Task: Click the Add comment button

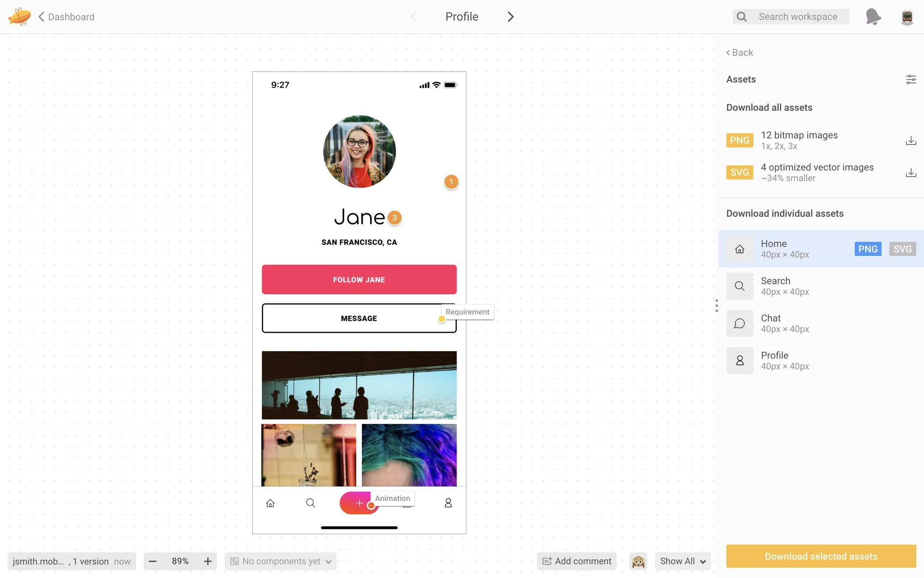Action: click(x=577, y=561)
